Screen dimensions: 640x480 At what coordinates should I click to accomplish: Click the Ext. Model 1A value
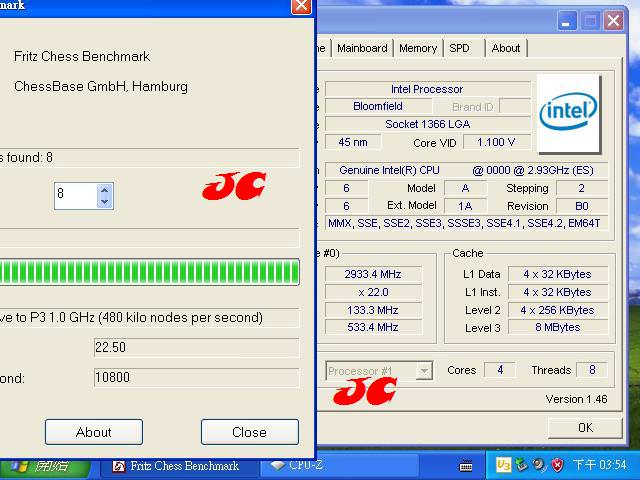tap(465, 206)
